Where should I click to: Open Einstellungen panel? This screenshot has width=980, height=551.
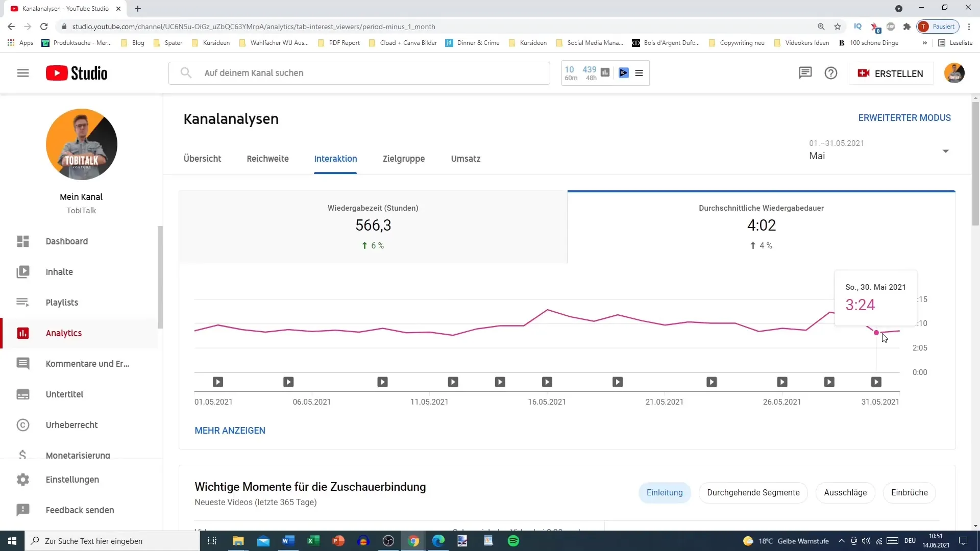[72, 479]
